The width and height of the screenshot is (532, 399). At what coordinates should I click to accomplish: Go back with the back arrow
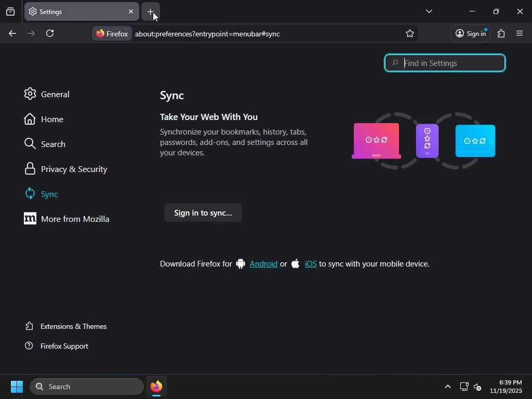pos(12,33)
